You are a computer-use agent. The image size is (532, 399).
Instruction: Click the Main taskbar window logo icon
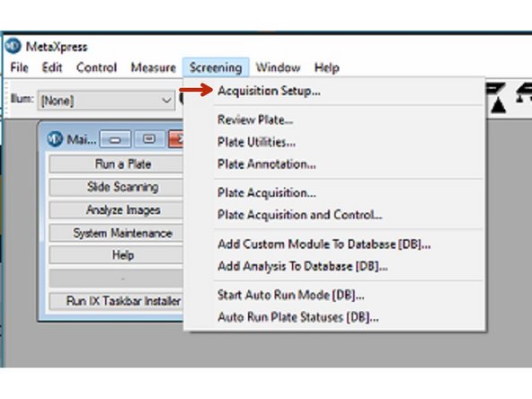click(x=55, y=138)
